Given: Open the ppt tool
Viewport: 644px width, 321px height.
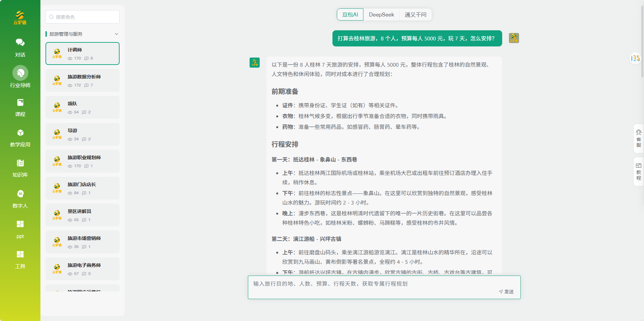Looking at the screenshot, I should [20, 228].
